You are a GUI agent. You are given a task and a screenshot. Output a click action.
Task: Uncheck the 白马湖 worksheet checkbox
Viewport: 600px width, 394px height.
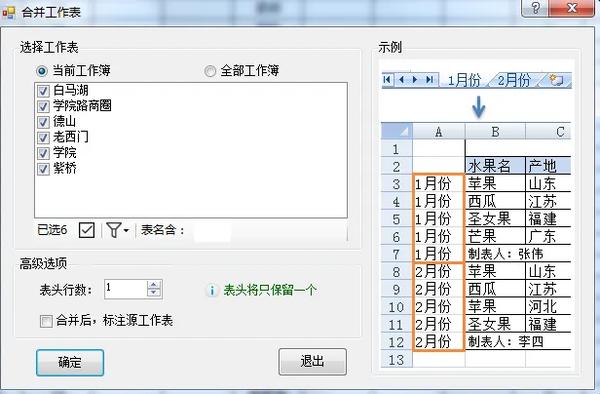43,91
